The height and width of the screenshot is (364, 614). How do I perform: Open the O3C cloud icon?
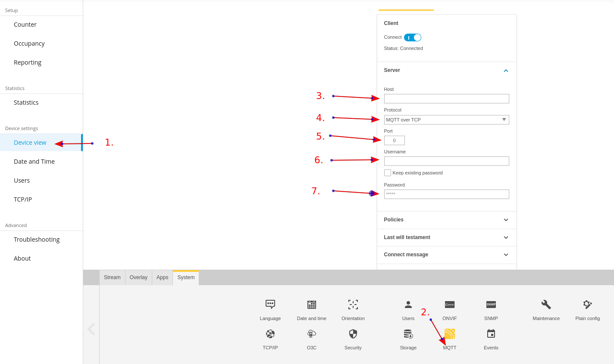312,334
